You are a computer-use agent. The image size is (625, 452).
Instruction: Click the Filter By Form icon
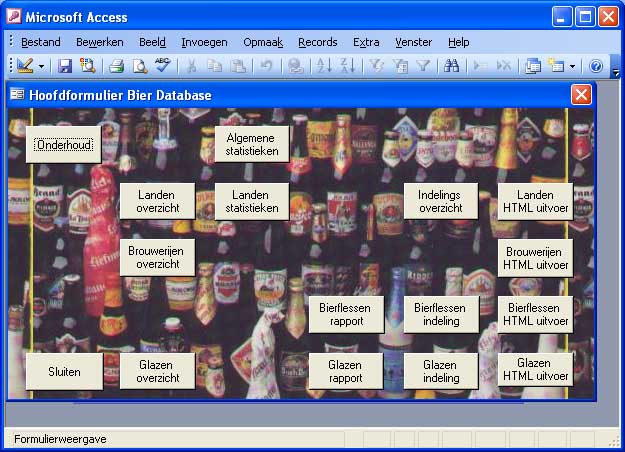point(400,66)
